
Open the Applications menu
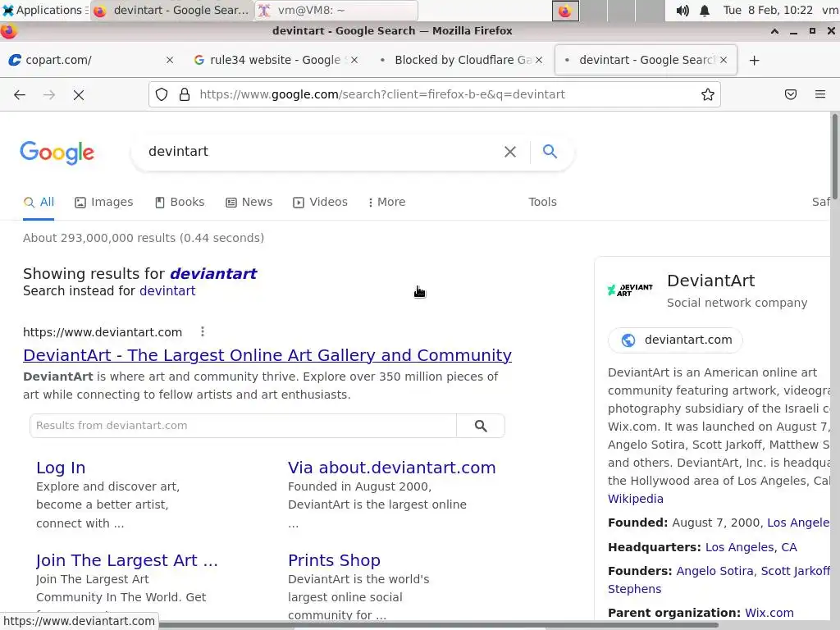coord(43,10)
